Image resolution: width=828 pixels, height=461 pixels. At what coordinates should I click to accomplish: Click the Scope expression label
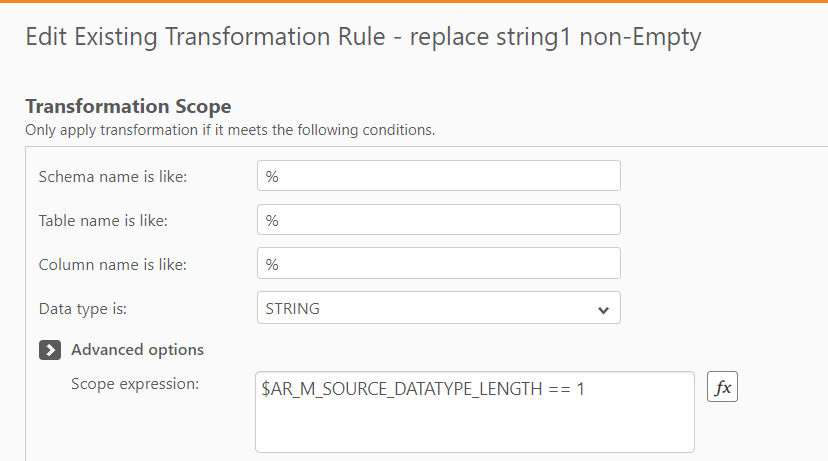click(135, 383)
